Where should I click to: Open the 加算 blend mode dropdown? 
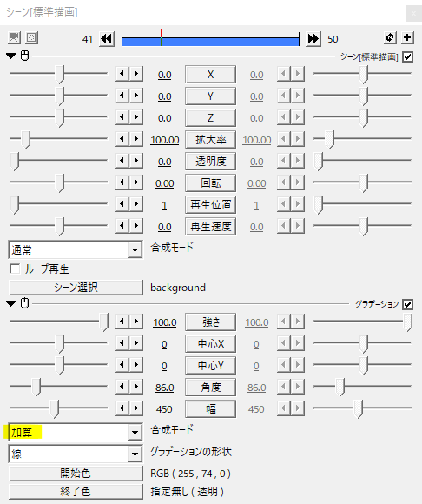135,433
